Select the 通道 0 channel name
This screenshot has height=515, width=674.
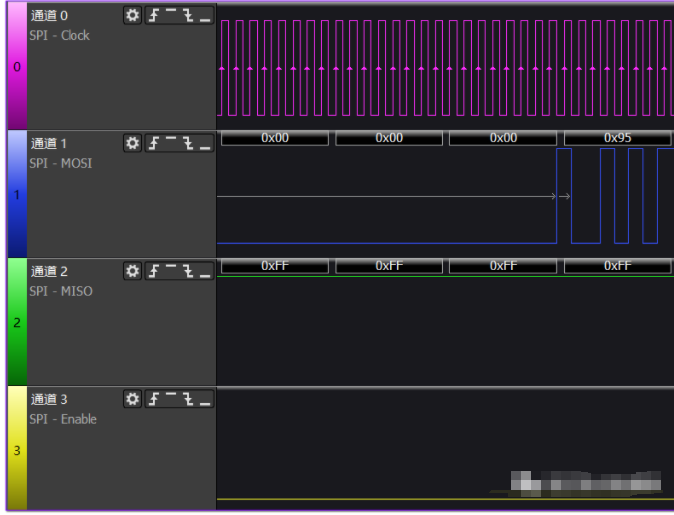[49, 16]
